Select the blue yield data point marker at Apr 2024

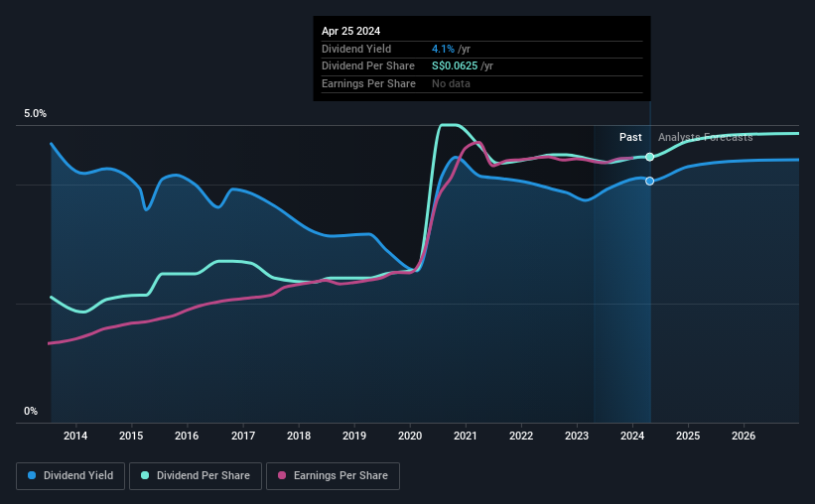click(649, 181)
